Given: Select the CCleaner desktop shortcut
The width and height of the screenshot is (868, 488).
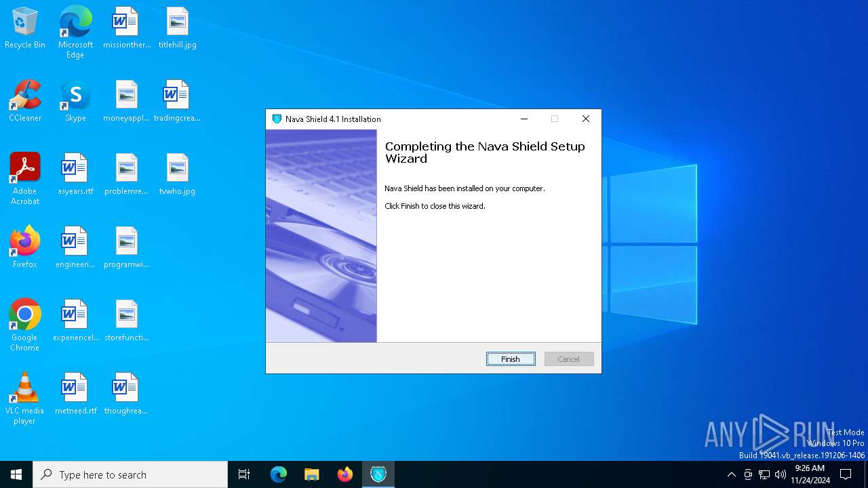Looking at the screenshot, I should (25, 102).
